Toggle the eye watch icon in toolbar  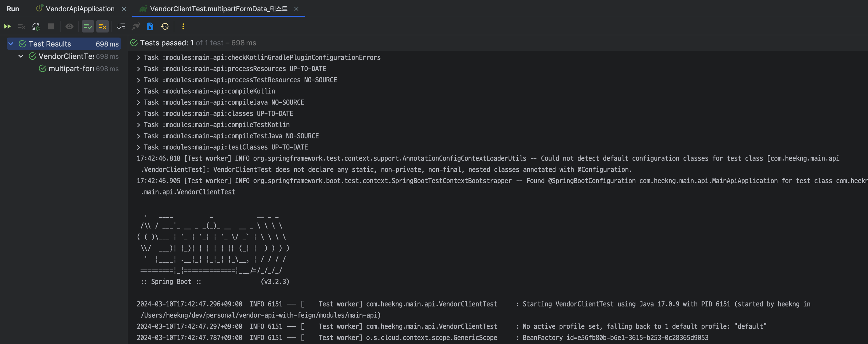[x=69, y=26]
